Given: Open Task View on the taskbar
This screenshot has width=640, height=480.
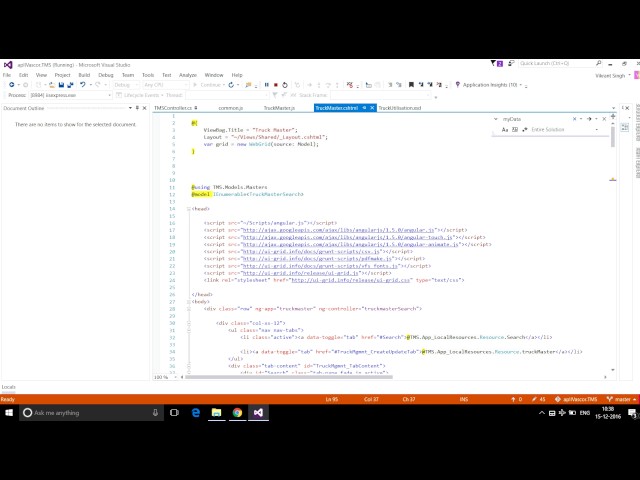Looking at the screenshot, I should tap(174, 413).
